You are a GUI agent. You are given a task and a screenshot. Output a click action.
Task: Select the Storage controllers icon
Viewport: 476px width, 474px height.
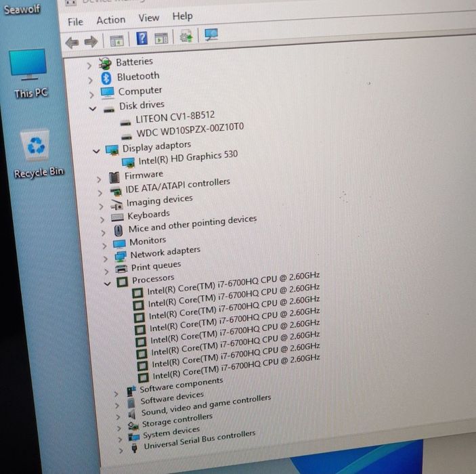click(133, 427)
